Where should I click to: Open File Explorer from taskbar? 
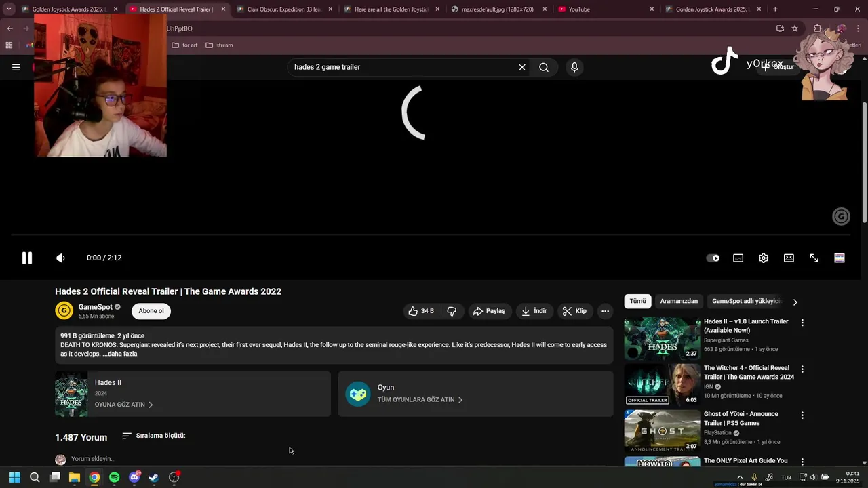75,477
